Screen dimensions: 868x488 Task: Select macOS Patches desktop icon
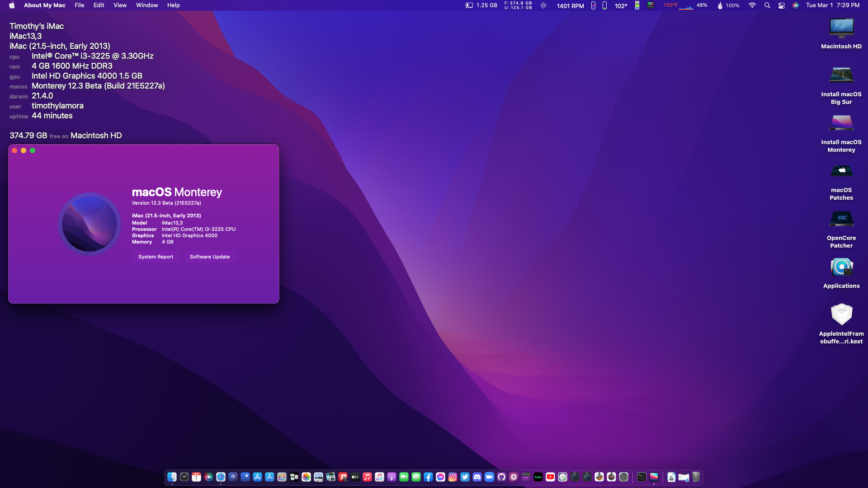tap(841, 181)
